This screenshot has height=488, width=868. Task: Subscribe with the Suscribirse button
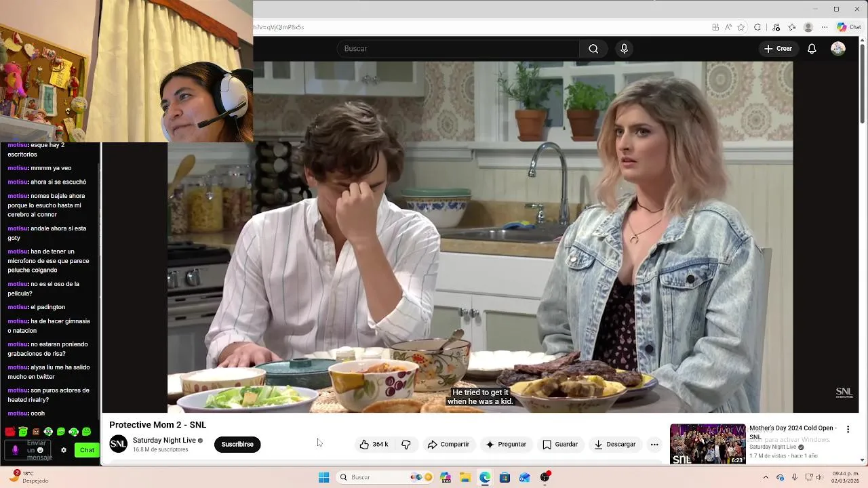237,445
